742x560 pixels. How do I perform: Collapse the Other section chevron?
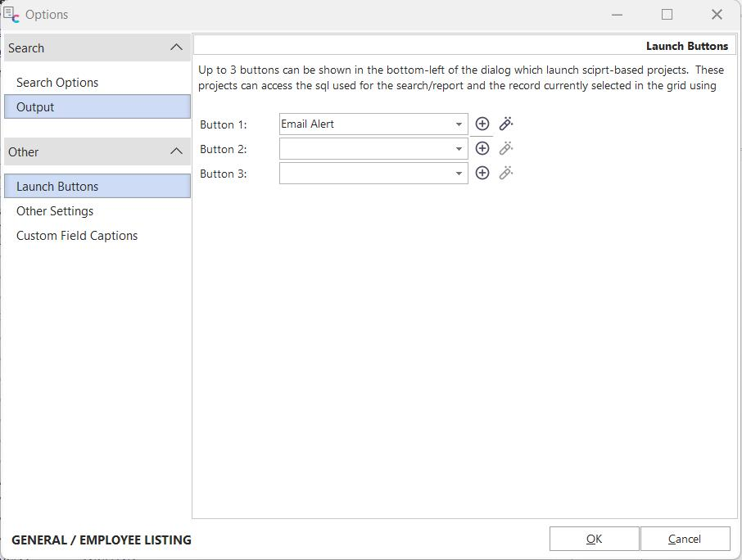click(x=176, y=151)
